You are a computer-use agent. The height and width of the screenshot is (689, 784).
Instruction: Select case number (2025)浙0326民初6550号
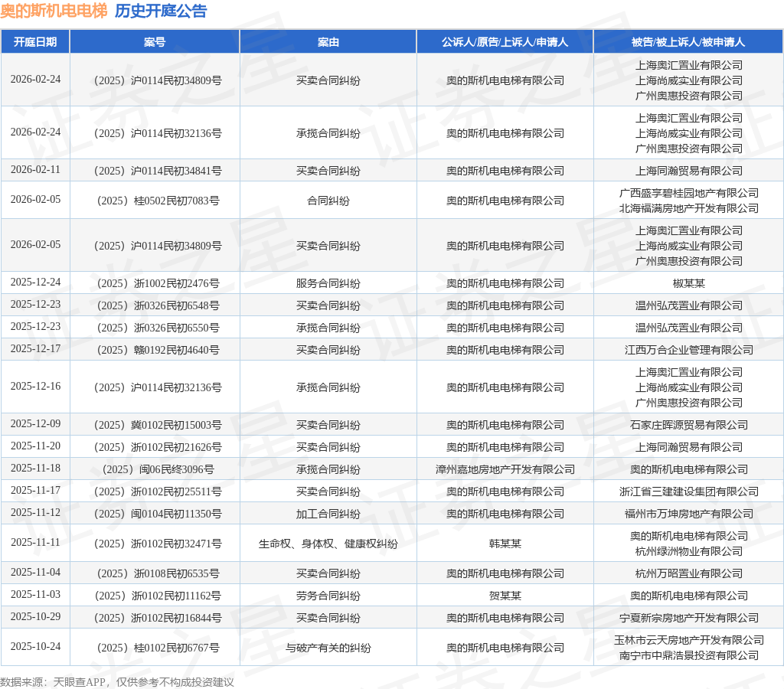(158, 328)
